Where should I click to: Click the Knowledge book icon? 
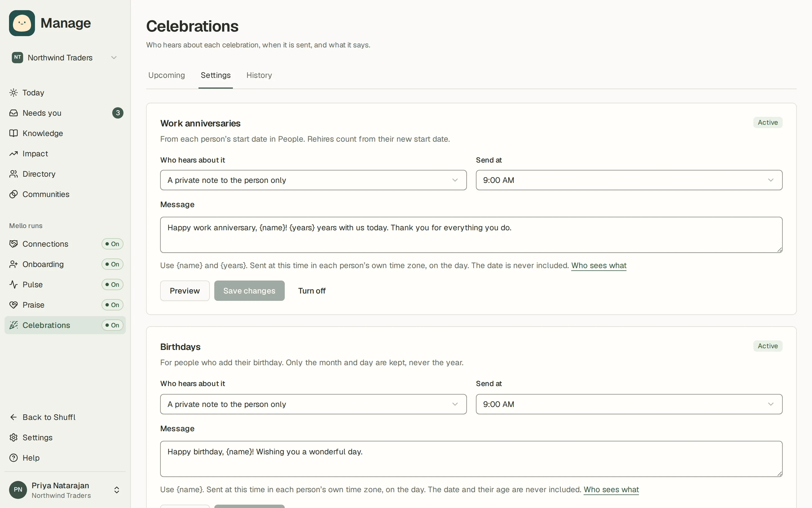[14, 133]
